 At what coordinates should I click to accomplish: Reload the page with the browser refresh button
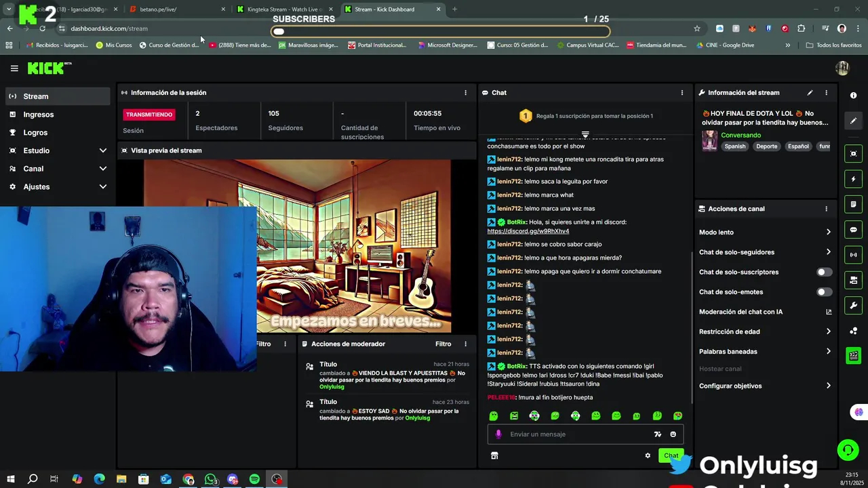[42, 28]
